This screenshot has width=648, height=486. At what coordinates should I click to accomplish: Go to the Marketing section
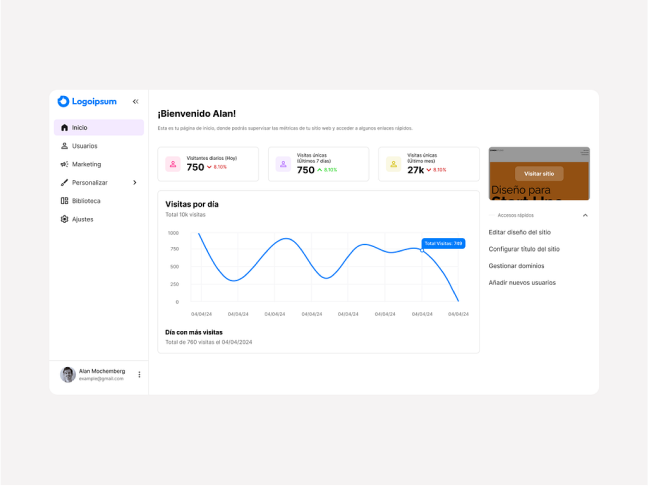coord(86,164)
